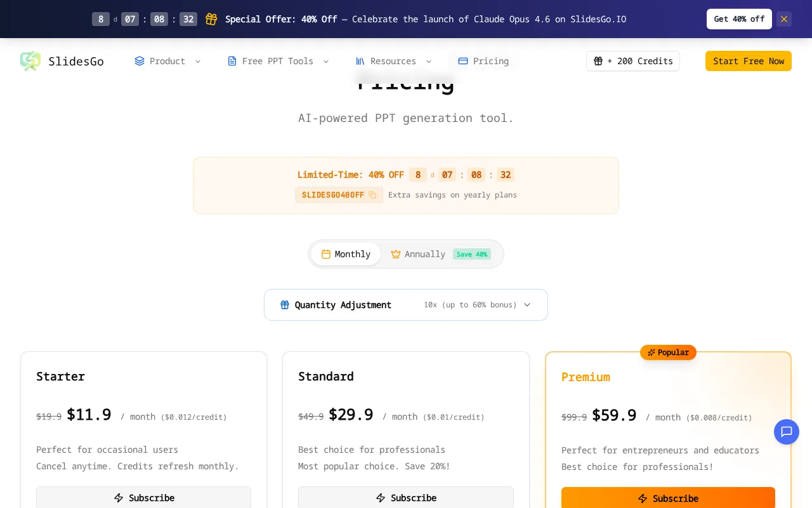Viewport: 812px width, 508px height.
Task: Click the struck-through $49.9 price
Action: (x=311, y=417)
